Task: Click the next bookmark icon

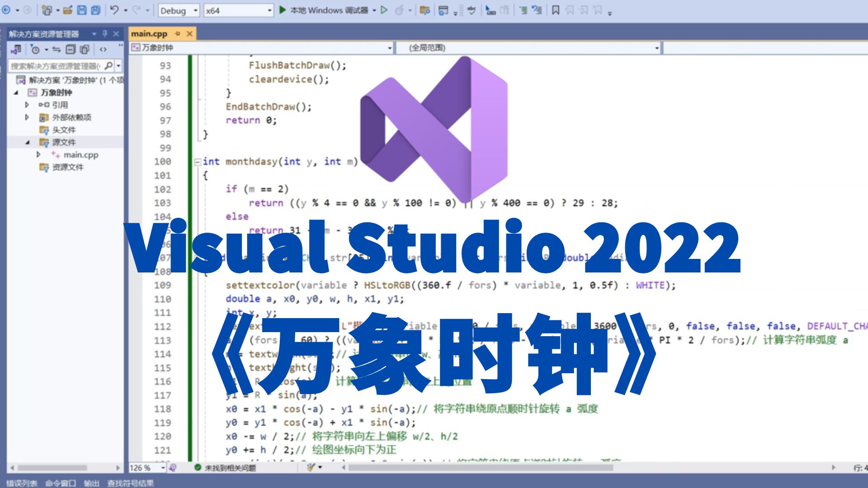Action: click(x=584, y=10)
